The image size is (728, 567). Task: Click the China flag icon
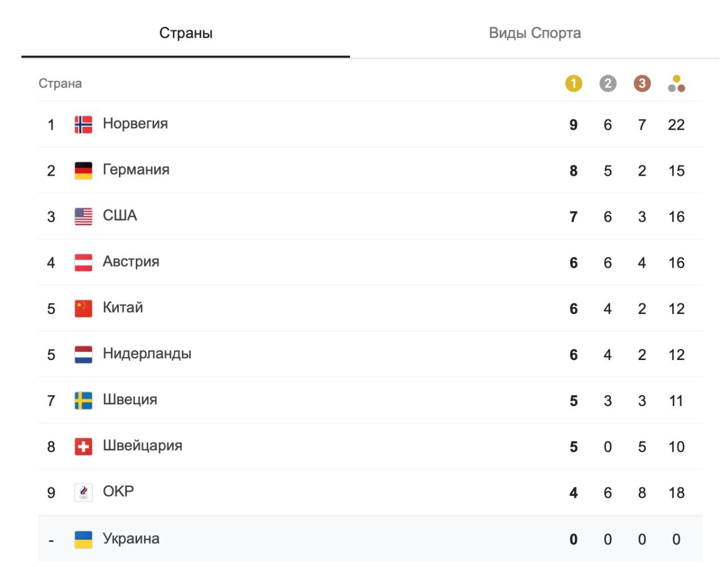[84, 309]
